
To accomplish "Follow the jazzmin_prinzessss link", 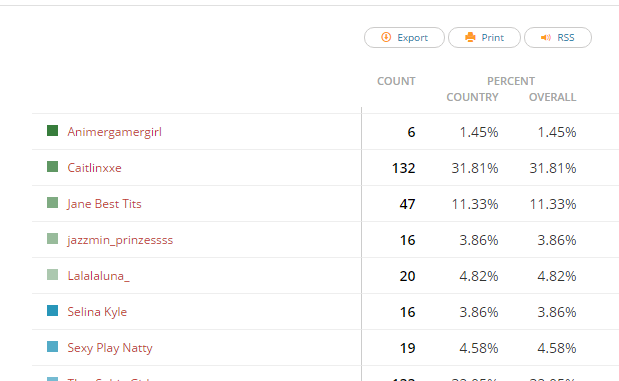I will click(x=120, y=240).
